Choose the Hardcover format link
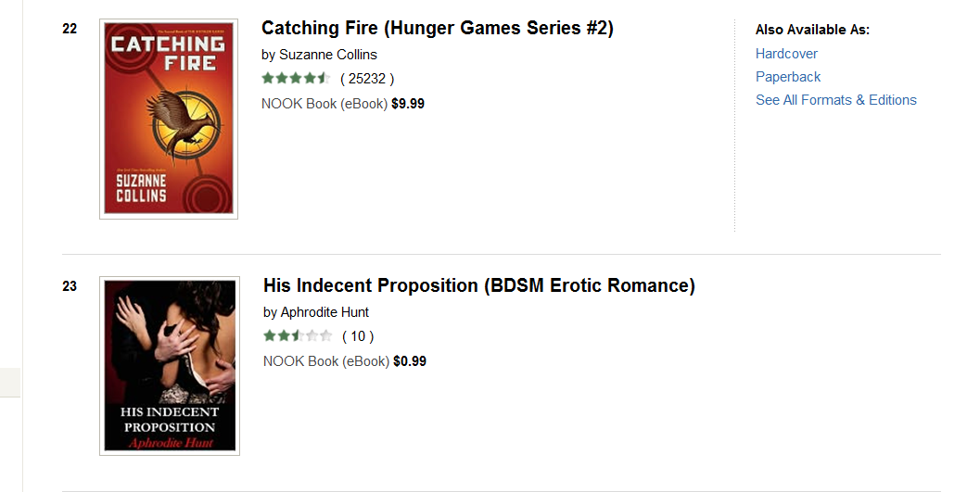Image resolution: width=980 pixels, height=492 pixels. (x=786, y=54)
